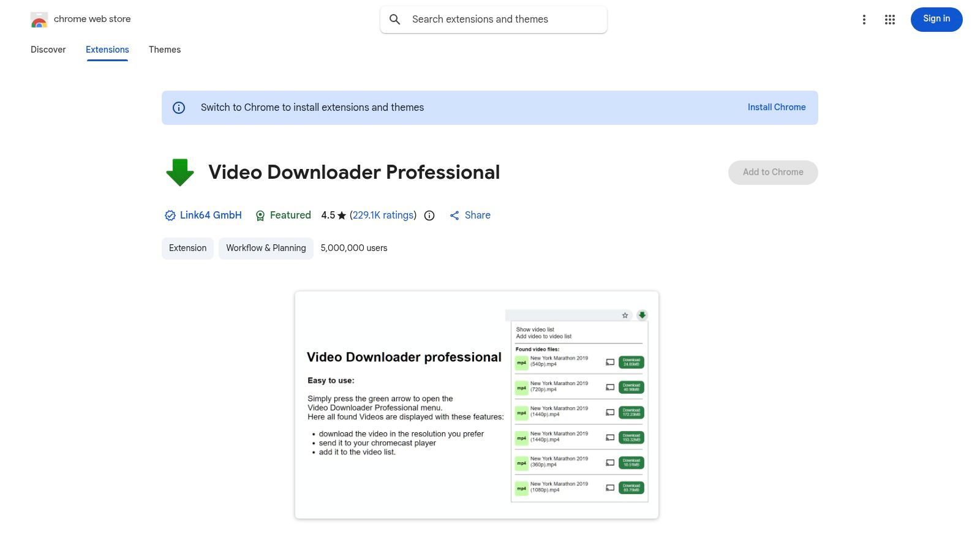
Task: Click Switch to Chrome banner message text
Action: tap(312, 108)
